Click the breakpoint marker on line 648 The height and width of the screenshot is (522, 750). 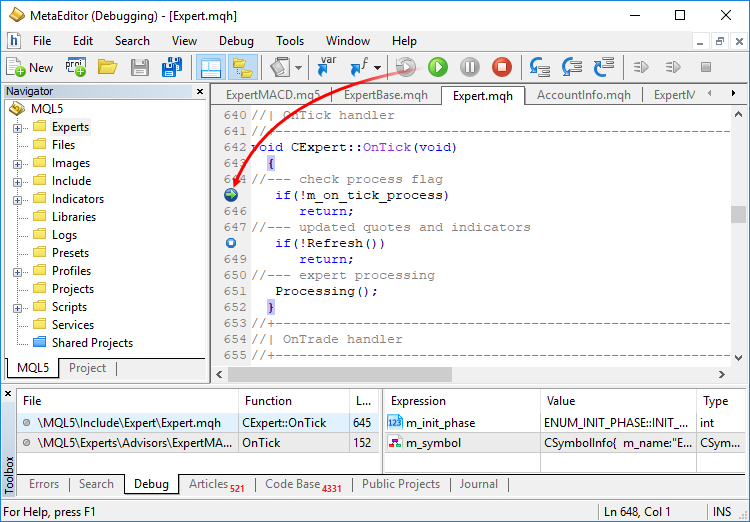tap(231, 243)
